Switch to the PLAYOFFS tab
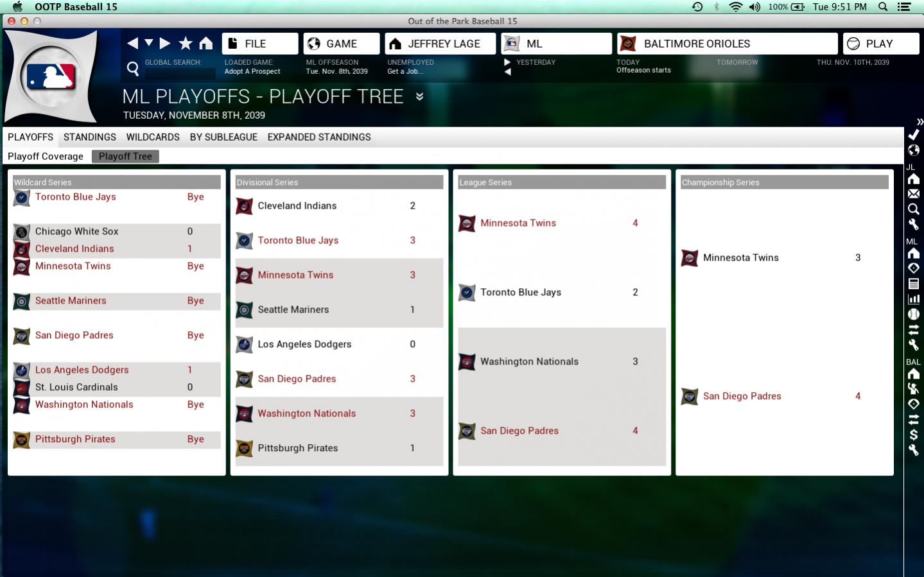 [x=30, y=137]
